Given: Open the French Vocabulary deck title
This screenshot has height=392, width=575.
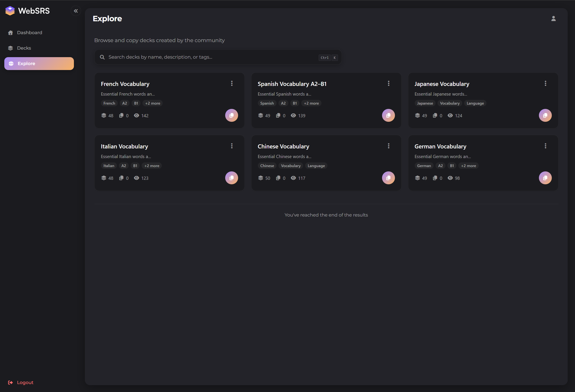Looking at the screenshot, I should (125, 84).
